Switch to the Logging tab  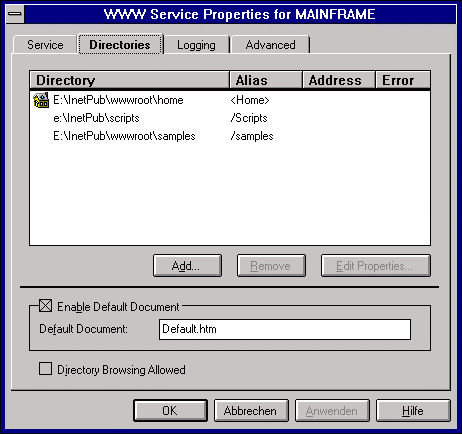click(x=196, y=45)
